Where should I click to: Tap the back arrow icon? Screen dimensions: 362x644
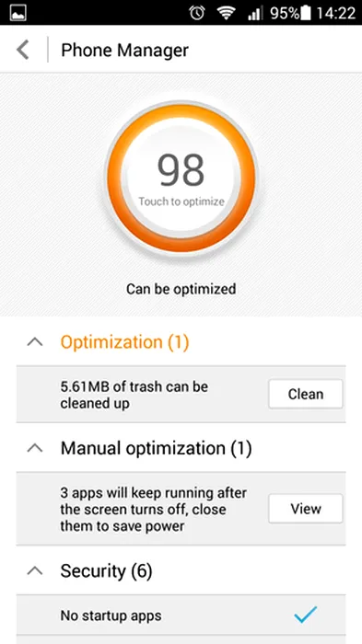click(23, 50)
